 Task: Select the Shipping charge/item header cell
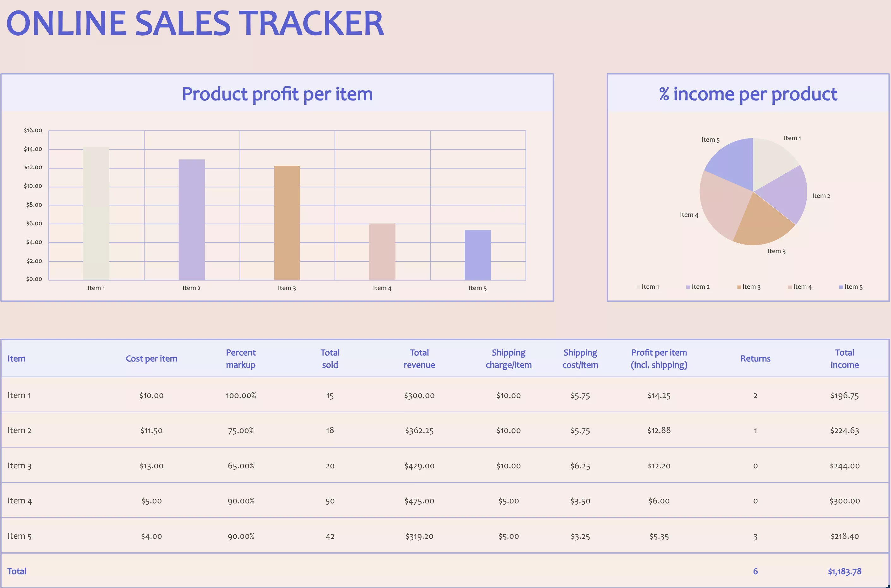click(509, 359)
